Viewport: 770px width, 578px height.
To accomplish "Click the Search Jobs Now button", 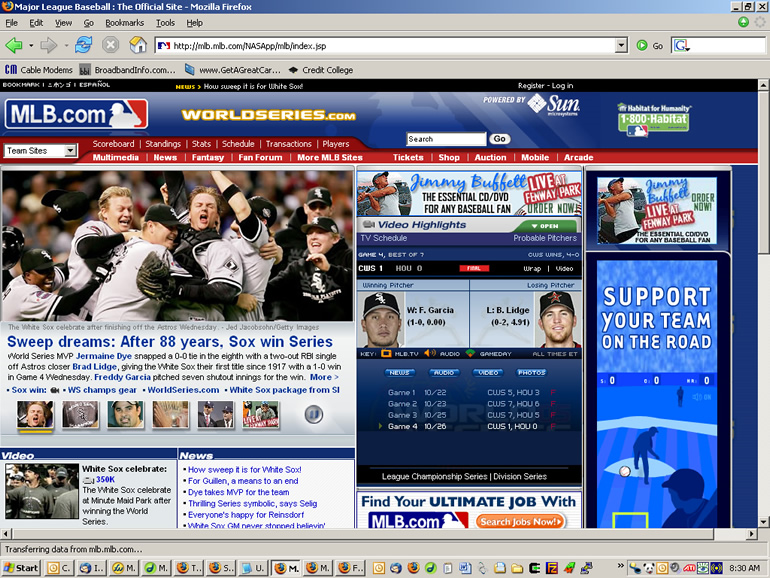I will tap(520, 522).
